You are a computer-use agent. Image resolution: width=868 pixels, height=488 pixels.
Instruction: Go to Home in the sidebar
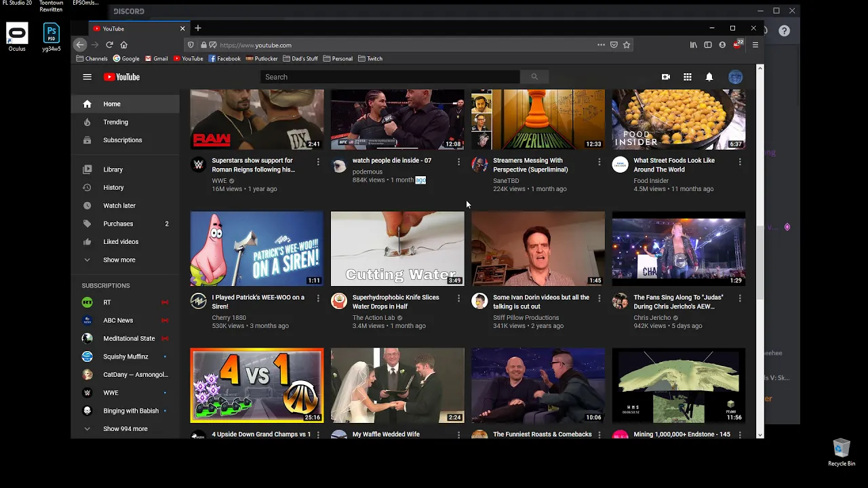(125, 104)
